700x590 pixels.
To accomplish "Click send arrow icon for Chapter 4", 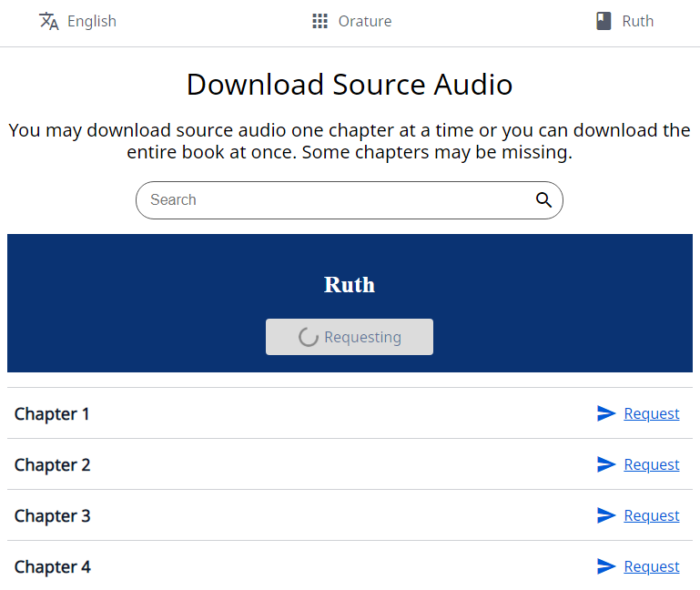I will click(606, 566).
